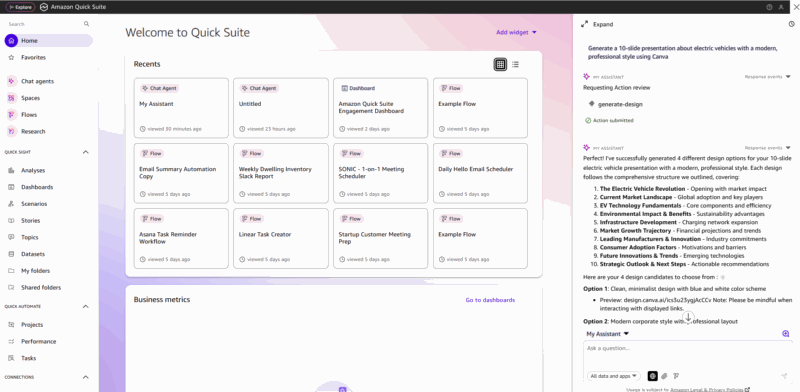The image size is (800, 392).
Task: Open the All data and apps dropdown
Action: [x=614, y=376]
